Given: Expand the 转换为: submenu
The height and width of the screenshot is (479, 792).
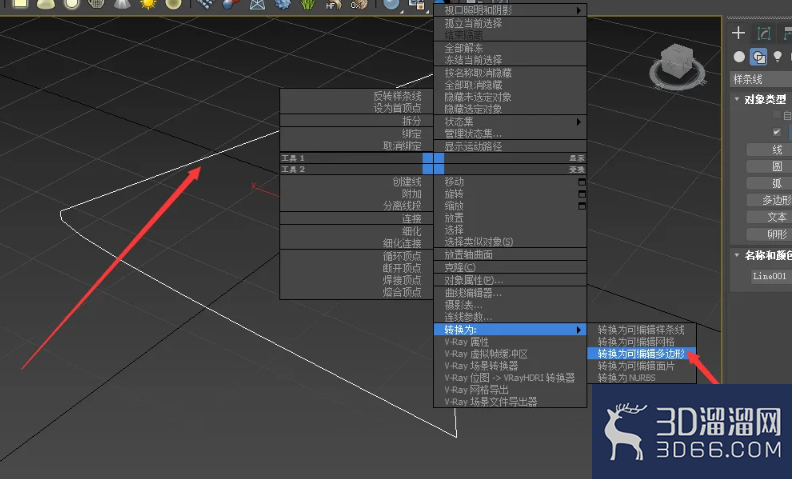Looking at the screenshot, I should 510,329.
